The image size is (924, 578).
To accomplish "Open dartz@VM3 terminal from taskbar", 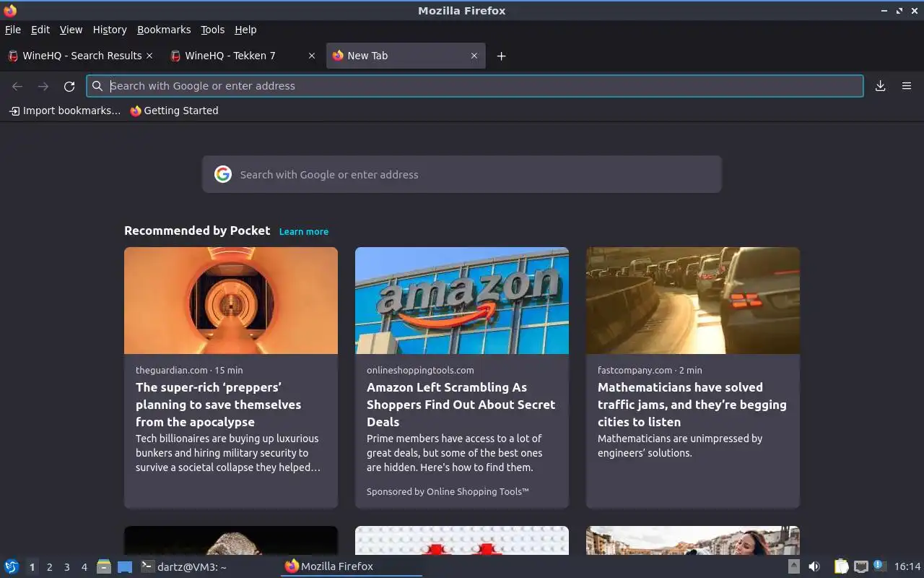I will point(208,566).
